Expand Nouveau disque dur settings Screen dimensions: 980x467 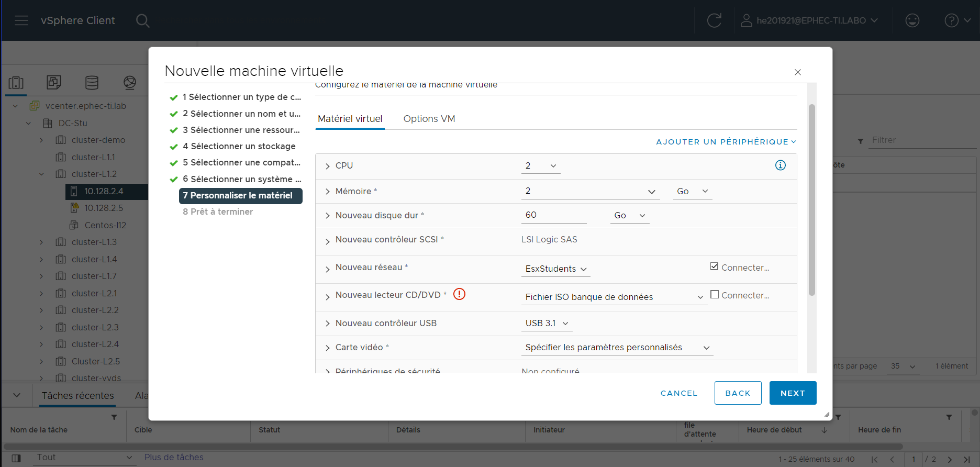point(328,216)
